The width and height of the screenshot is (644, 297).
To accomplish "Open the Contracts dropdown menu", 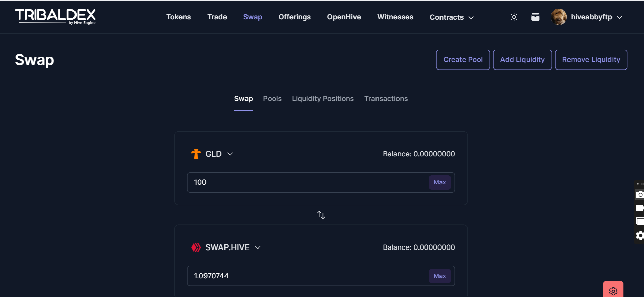I will point(451,17).
